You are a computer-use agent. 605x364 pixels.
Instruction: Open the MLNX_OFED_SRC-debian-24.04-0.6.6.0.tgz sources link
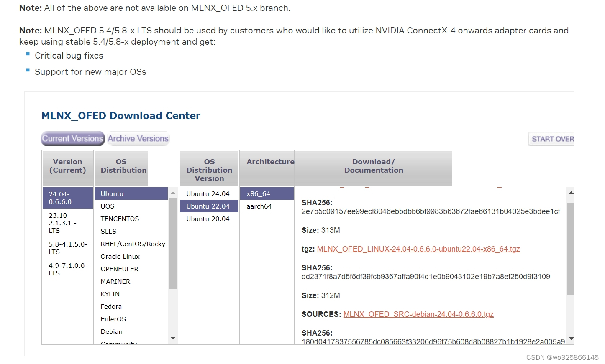coord(418,314)
